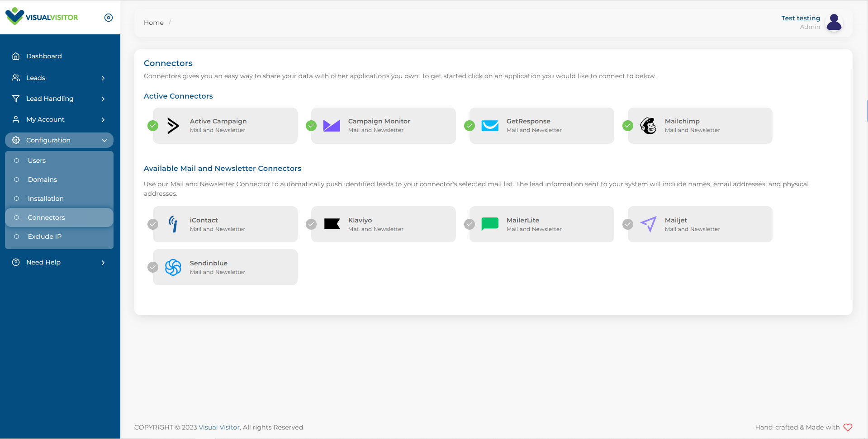Click the Sendinblue swirl logo
This screenshot has height=439, width=868.
pyautogui.click(x=173, y=267)
